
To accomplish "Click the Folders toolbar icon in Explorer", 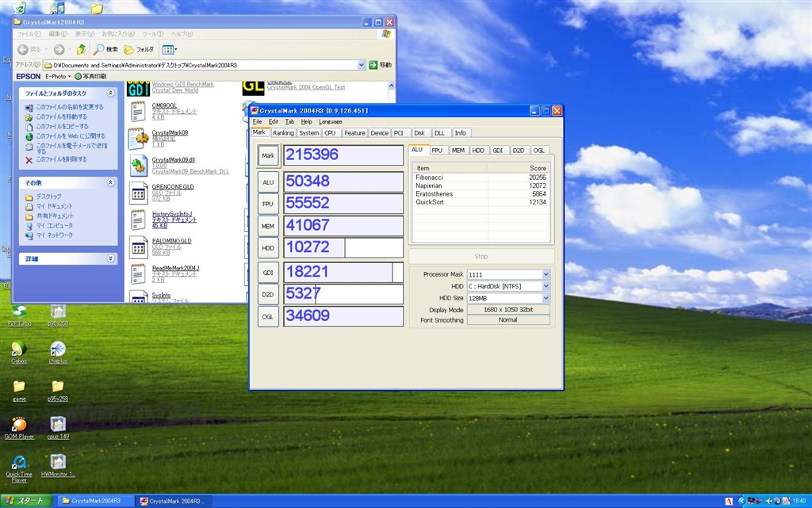I will [129, 50].
